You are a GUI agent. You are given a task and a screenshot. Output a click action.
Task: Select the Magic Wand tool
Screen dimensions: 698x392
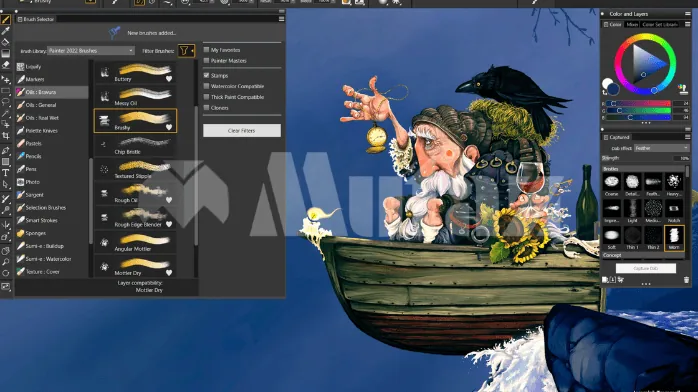(5, 113)
